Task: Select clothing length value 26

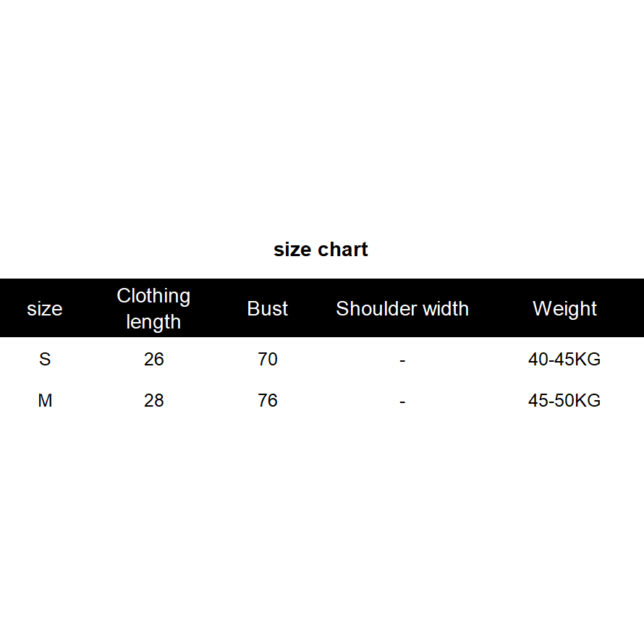Action: (154, 359)
